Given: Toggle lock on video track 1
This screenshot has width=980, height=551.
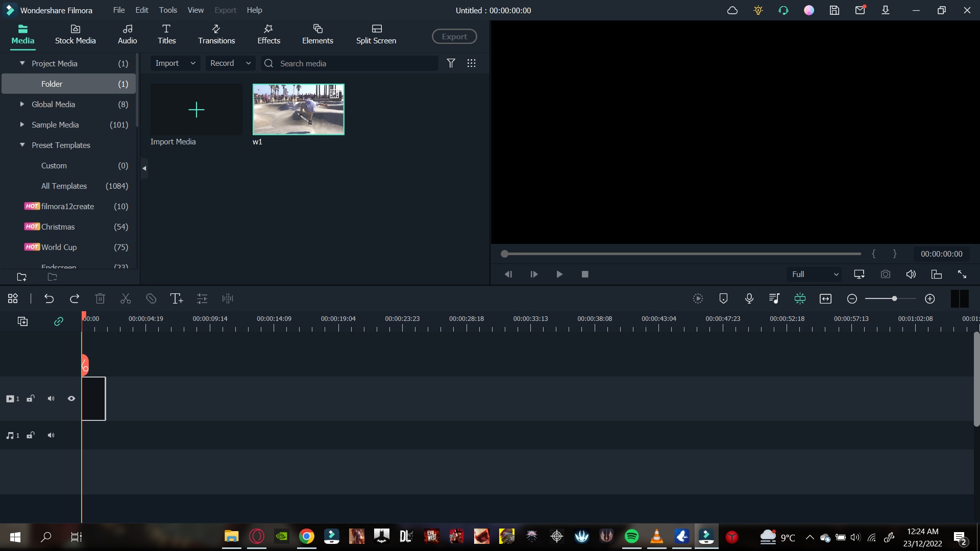Looking at the screenshot, I should pyautogui.click(x=30, y=398).
